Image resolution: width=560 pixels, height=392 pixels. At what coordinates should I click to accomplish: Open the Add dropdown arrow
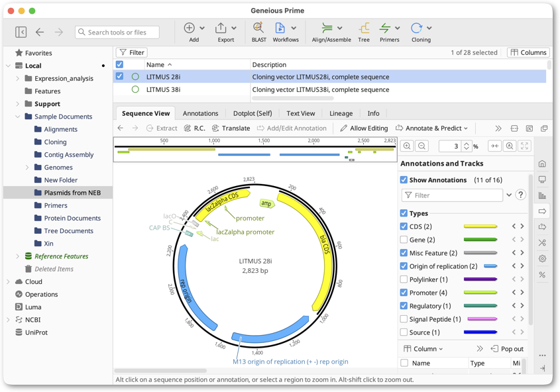[x=202, y=28]
